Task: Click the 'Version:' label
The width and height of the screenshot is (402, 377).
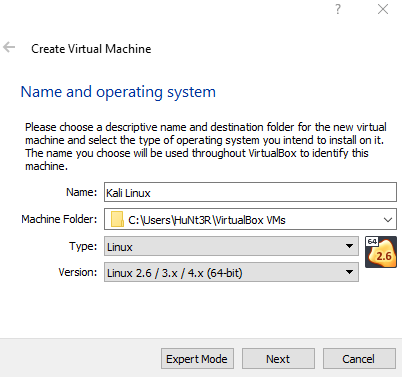Action: click(x=78, y=272)
